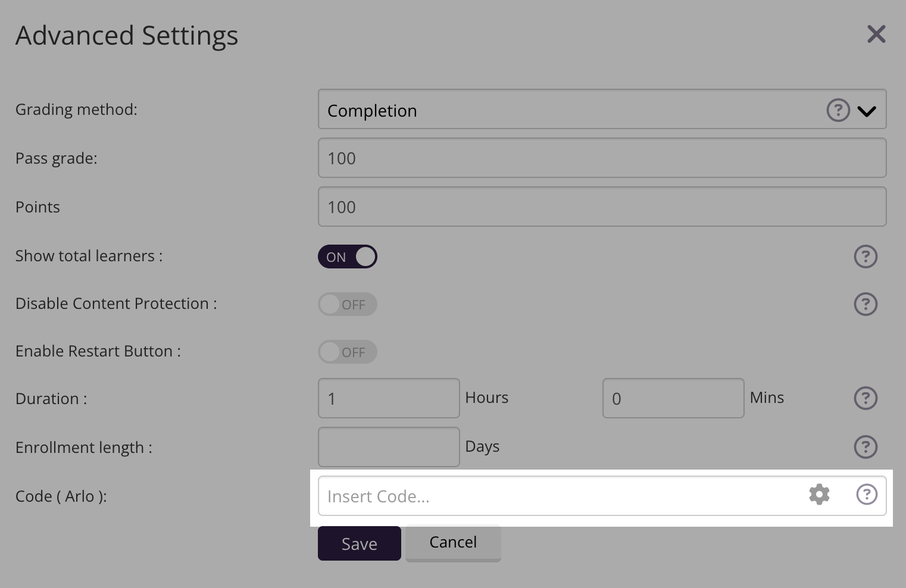The width and height of the screenshot is (906, 588).
Task: Focus the Pass grade input field
Action: click(x=602, y=158)
